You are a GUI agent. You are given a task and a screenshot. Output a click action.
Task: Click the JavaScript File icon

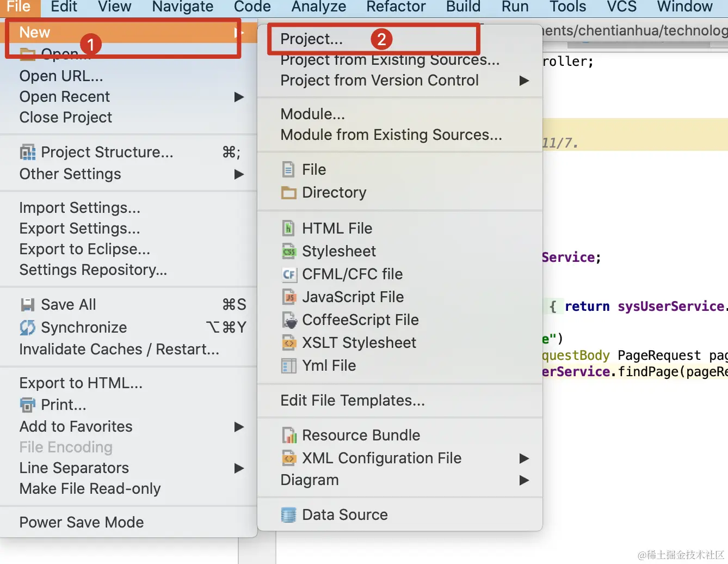(288, 297)
